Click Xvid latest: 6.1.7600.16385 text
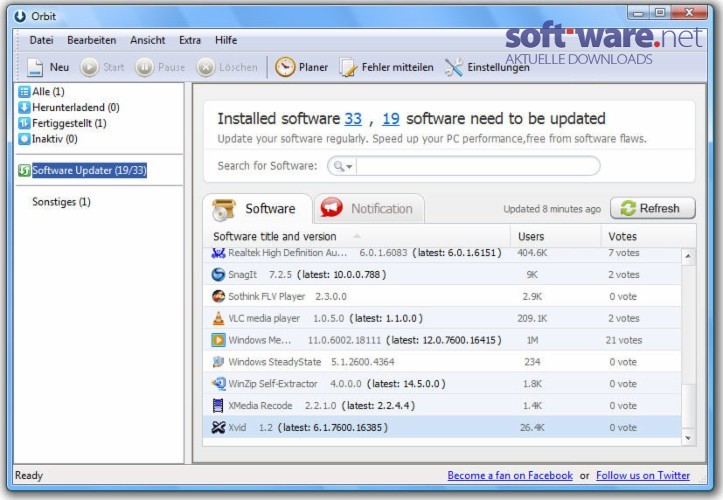The width and height of the screenshot is (723, 500). click(332, 428)
